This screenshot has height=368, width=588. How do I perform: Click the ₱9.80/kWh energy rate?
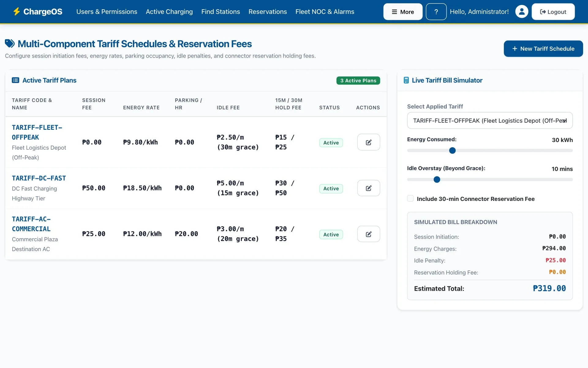[141, 142]
